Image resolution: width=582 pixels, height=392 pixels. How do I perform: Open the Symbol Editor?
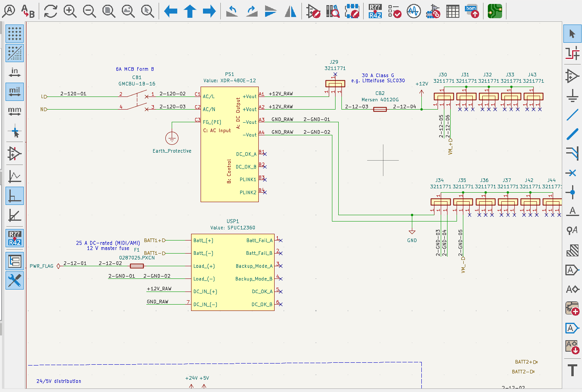click(313, 11)
